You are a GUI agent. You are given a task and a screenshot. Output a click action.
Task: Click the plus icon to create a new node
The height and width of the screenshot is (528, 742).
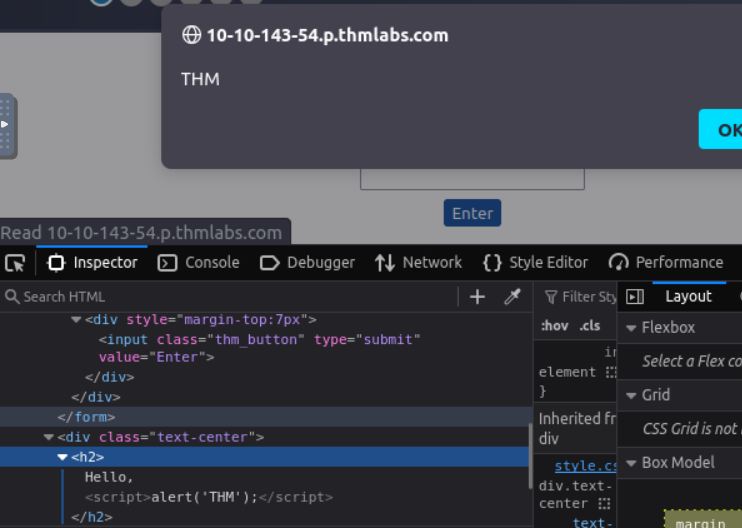[x=477, y=297]
